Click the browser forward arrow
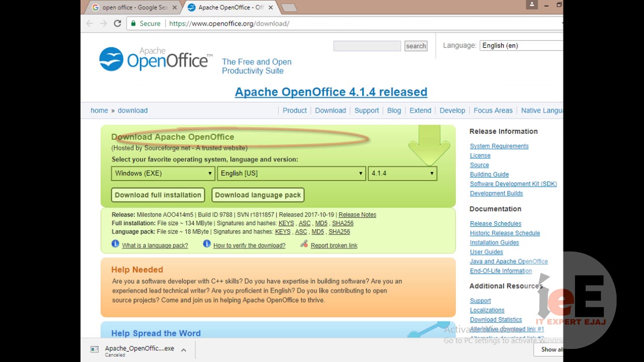The height and width of the screenshot is (362, 644). [103, 24]
